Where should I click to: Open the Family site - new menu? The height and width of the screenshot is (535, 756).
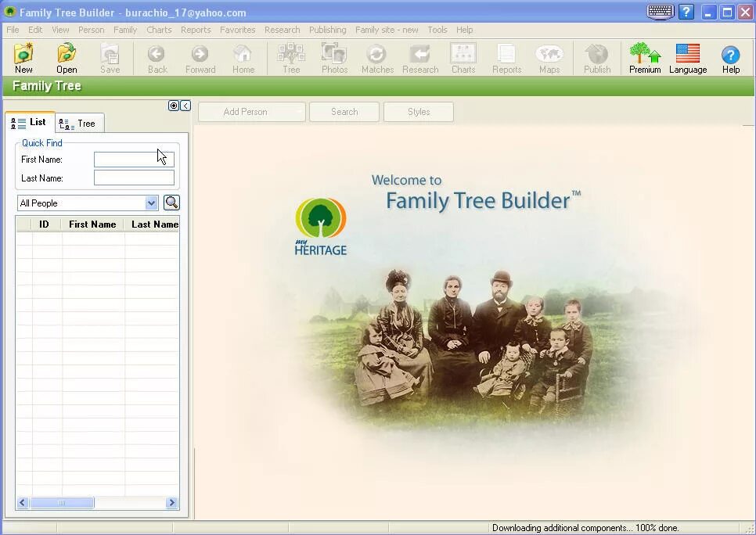pos(387,30)
